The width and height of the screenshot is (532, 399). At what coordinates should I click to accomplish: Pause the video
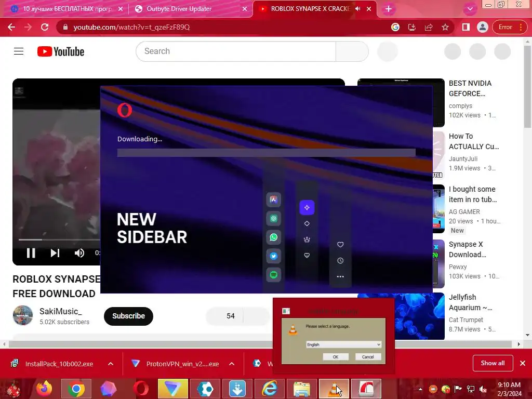coord(31,253)
